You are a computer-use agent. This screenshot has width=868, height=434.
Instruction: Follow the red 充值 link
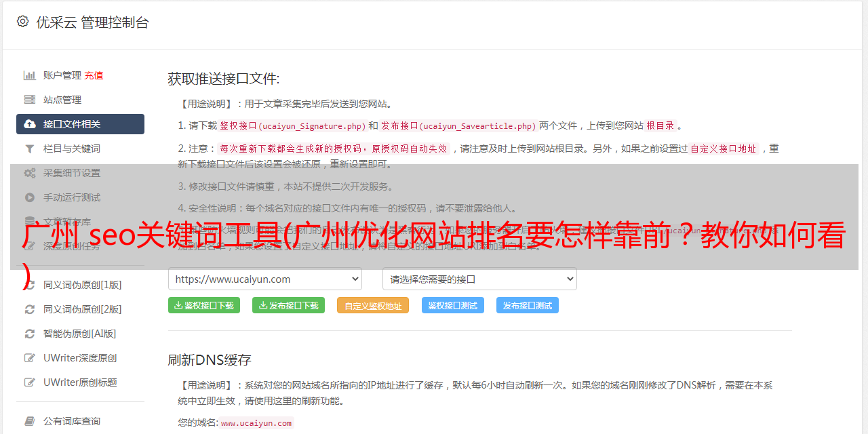94,75
